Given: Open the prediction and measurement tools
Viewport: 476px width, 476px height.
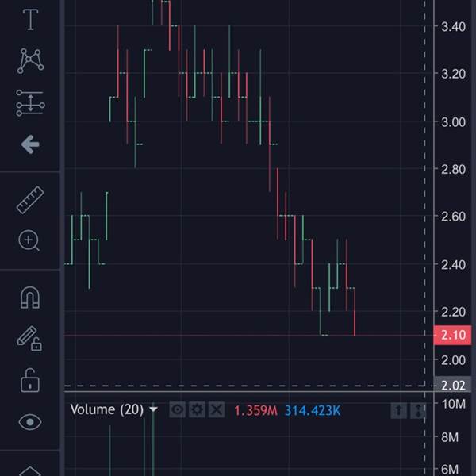Looking at the screenshot, I should [x=30, y=103].
